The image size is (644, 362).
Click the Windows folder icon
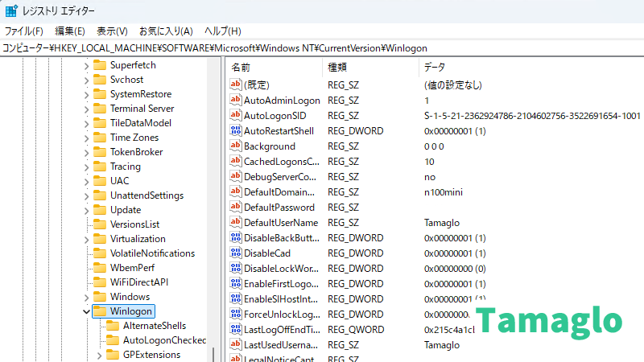click(100, 296)
